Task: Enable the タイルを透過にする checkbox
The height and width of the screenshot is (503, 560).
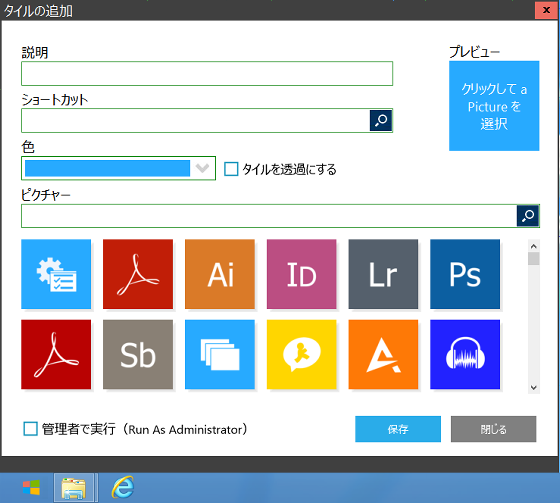Action: tap(231, 169)
